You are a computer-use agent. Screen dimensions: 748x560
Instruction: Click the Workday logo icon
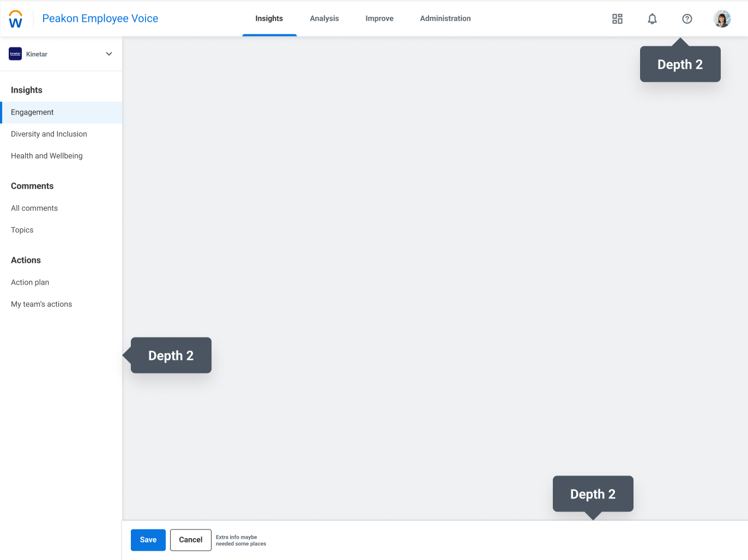coord(16,19)
